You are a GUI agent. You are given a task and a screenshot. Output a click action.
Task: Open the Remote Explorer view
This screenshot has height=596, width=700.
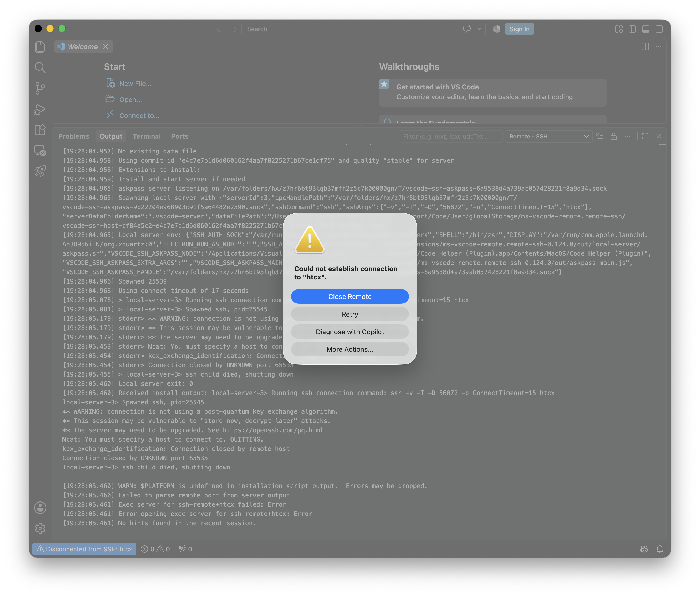click(x=40, y=151)
